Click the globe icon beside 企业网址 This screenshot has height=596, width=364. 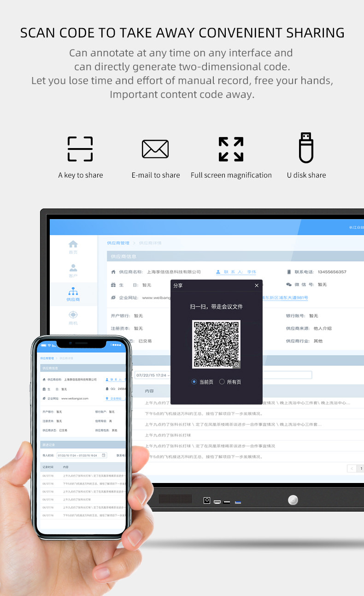point(113,298)
